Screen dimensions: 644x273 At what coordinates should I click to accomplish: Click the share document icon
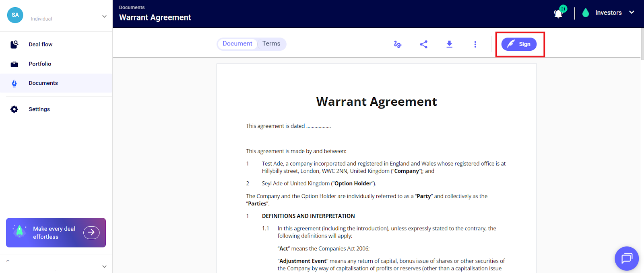(423, 44)
